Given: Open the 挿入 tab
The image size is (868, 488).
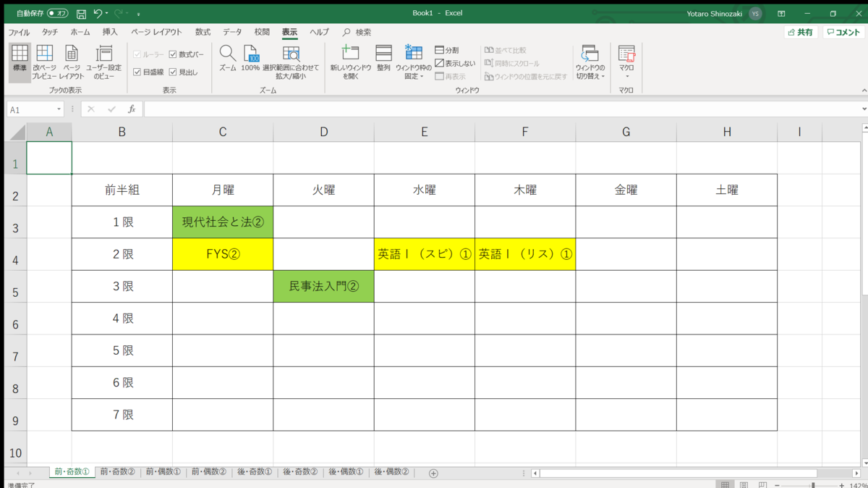Looking at the screenshot, I should point(110,32).
